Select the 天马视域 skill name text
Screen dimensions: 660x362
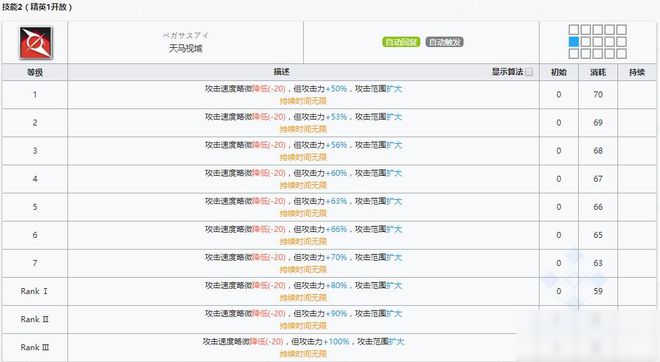tap(185, 49)
